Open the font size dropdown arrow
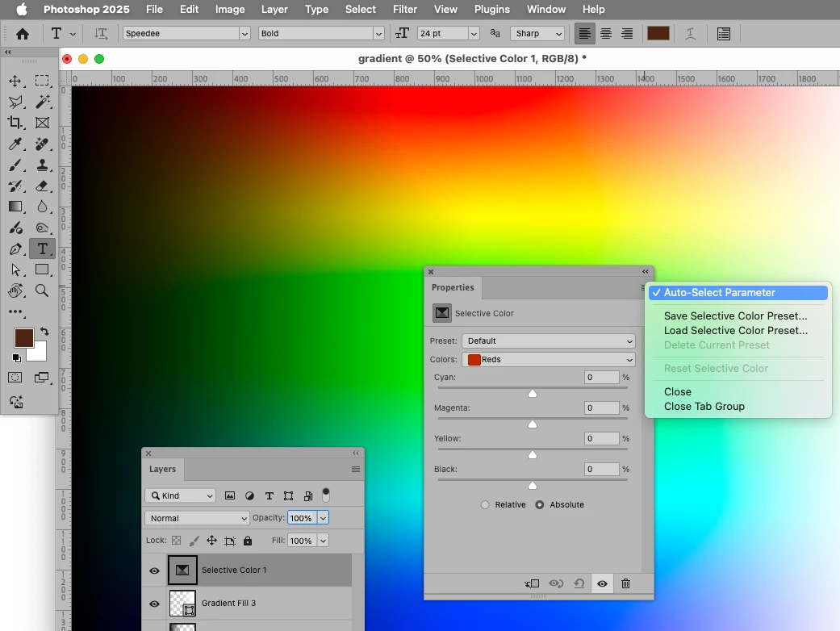840x631 pixels. 474,33
